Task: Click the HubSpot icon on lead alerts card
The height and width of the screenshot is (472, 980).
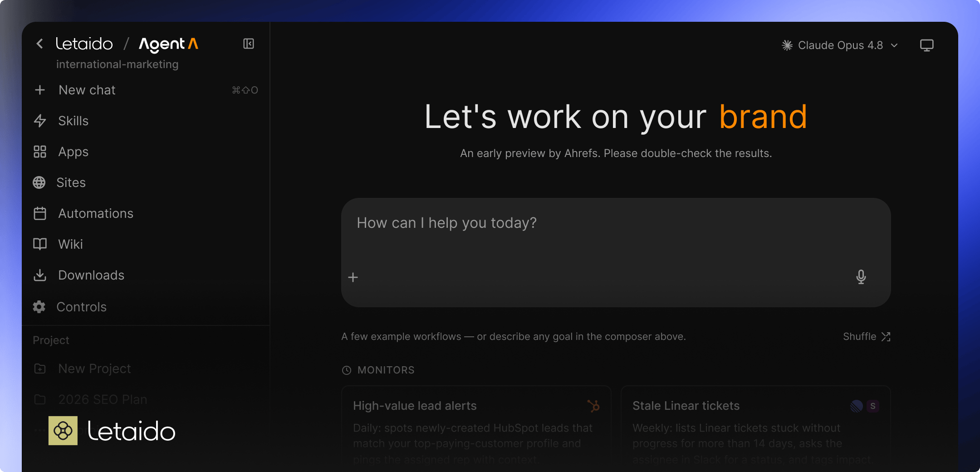Action: coord(593,406)
